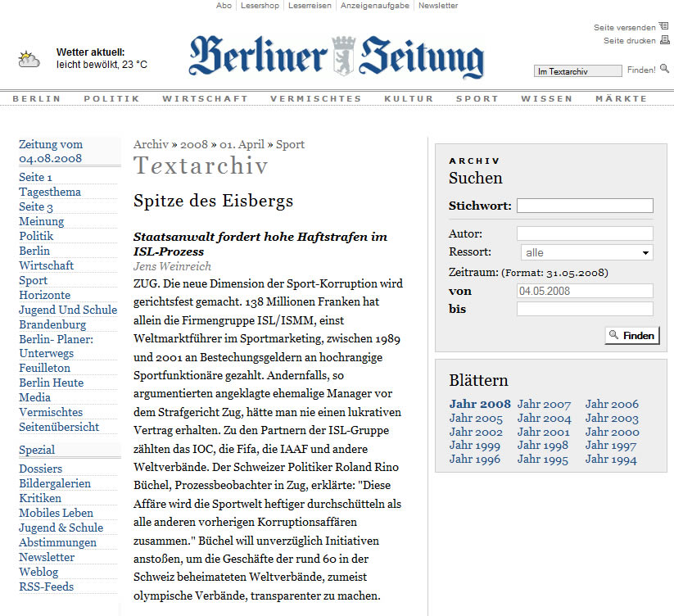Click the Berliner Zeitung bear crest logo
The height and width of the screenshot is (616, 674).
coord(343,57)
